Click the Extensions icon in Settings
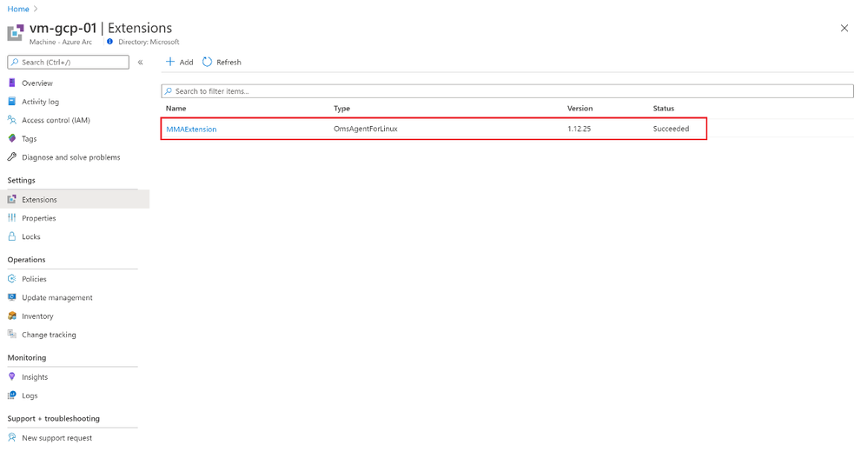This screenshot has height=465, width=868. pos(11,199)
